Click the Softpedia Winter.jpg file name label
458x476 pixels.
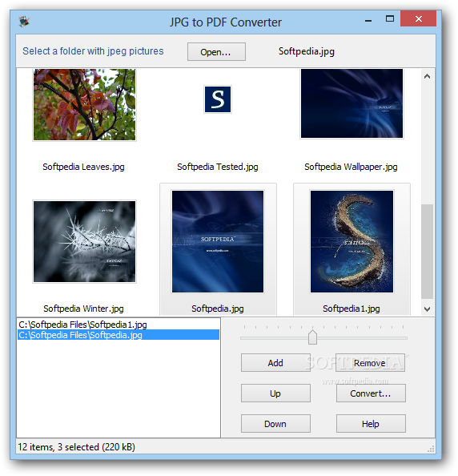click(x=83, y=309)
